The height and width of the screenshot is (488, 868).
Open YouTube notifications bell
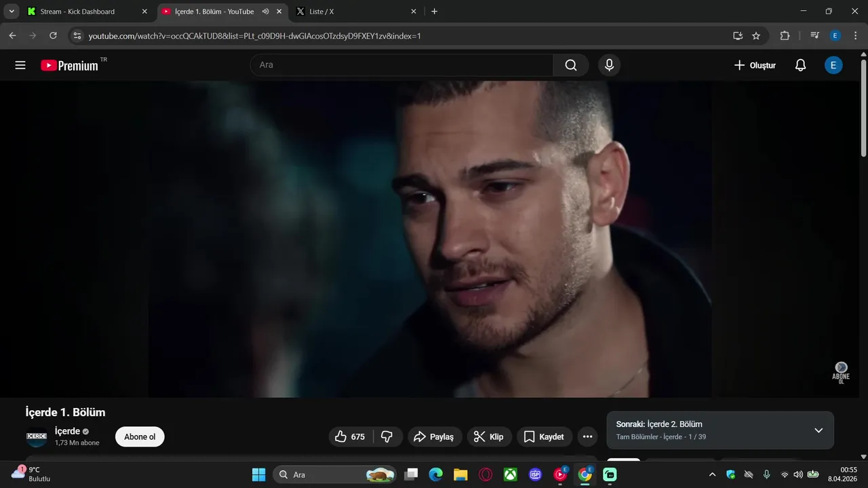pyautogui.click(x=800, y=65)
